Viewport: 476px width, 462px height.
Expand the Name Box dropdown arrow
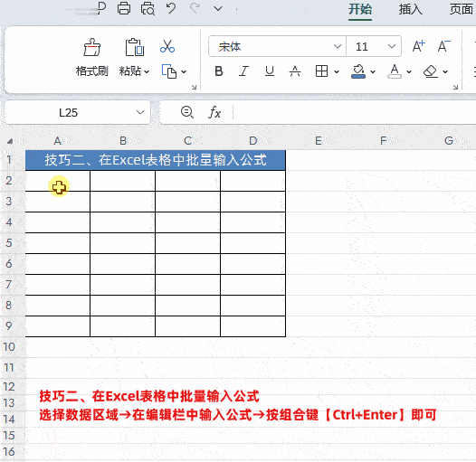point(140,112)
